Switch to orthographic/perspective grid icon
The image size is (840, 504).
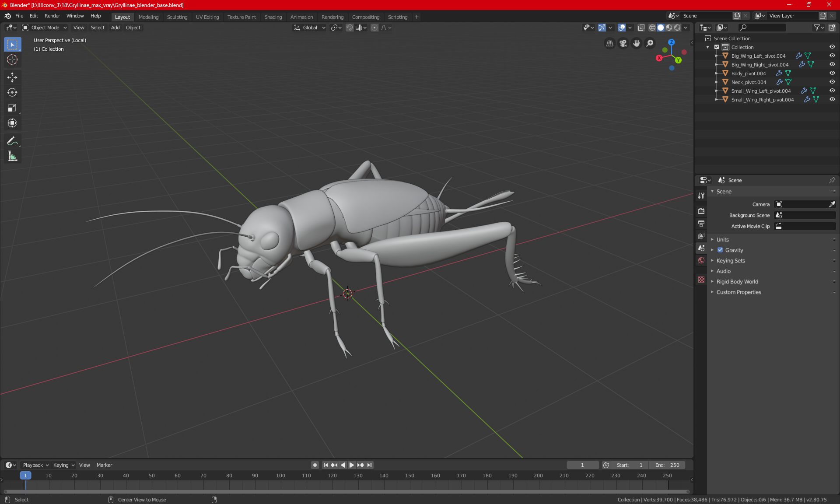click(609, 43)
